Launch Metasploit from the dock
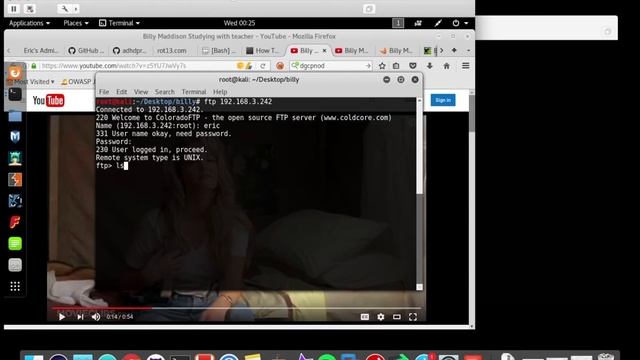The image size is (640, 360). [x=15, y=137]
